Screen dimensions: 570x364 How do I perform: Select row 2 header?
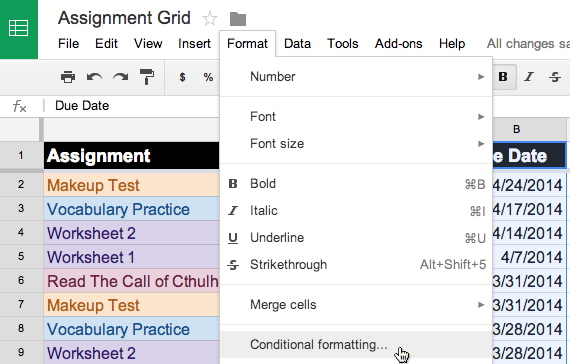coord(20,184)
